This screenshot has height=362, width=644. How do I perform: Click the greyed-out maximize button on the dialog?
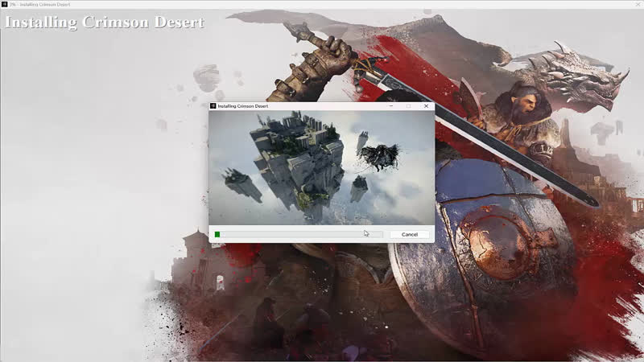pyautogui.click(x=408, y=106)
